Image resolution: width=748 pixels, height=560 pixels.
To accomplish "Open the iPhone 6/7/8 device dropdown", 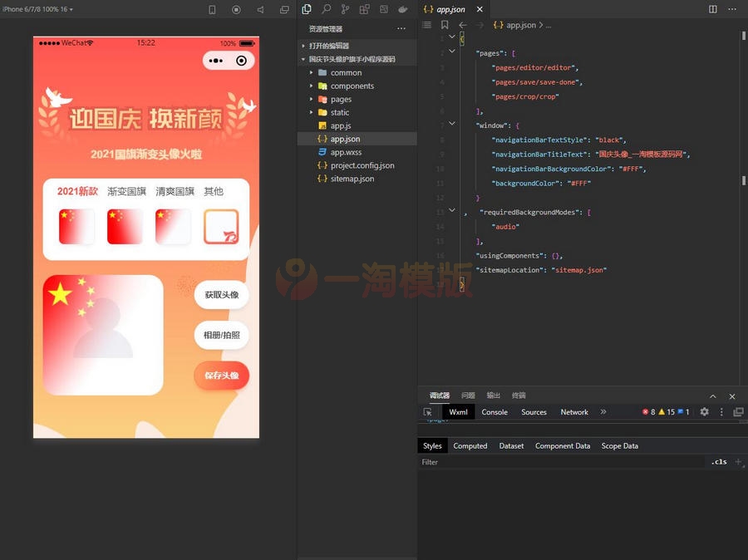I will [x=37, y=9].
